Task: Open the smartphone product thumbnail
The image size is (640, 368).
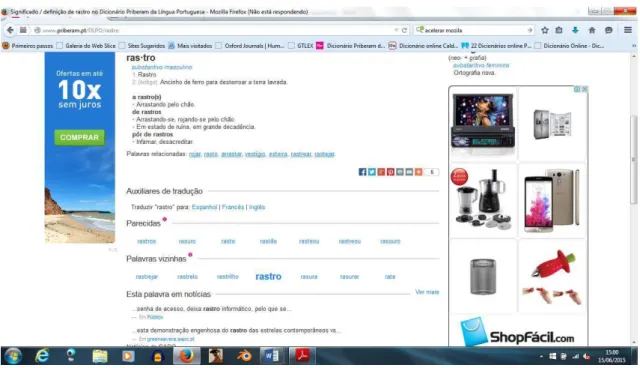Action: click(551, 200)
